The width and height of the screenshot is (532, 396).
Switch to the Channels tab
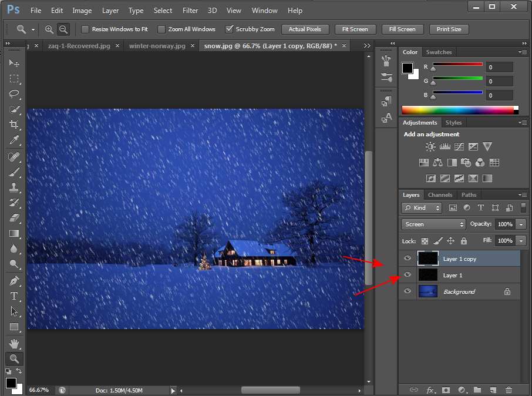click(440, 195)
